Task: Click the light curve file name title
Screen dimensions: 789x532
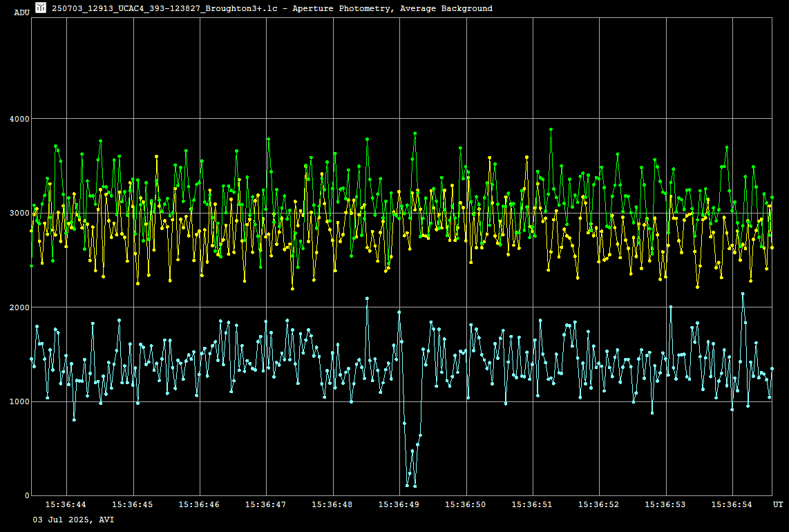Action: [x=272, y=8]
